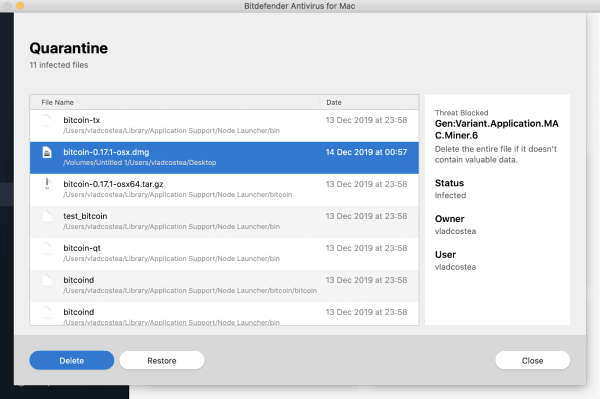Image resolution: width=600 pixels, height=399 pixels.
Task: Select the test_bitcoin file row
Action: pos(224,222)
